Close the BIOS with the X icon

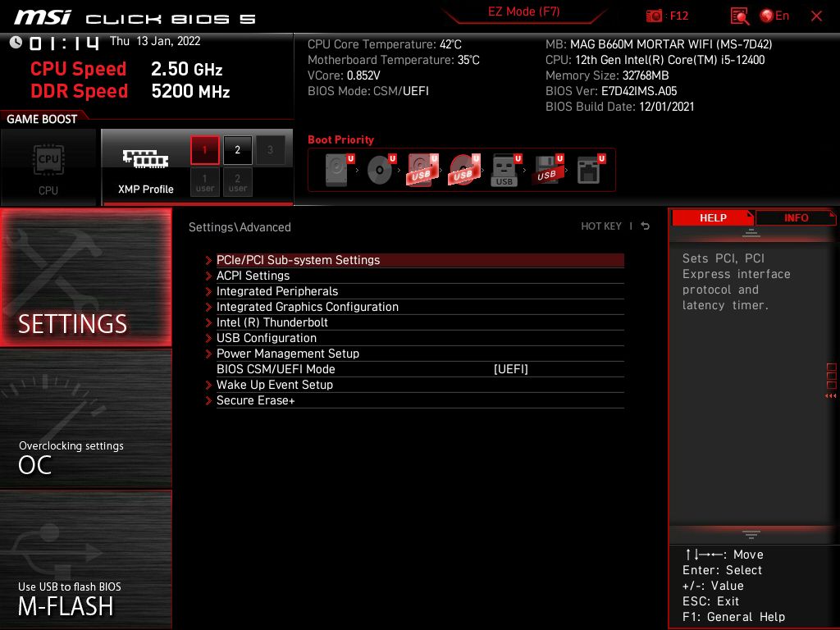(x=816, y=16)
